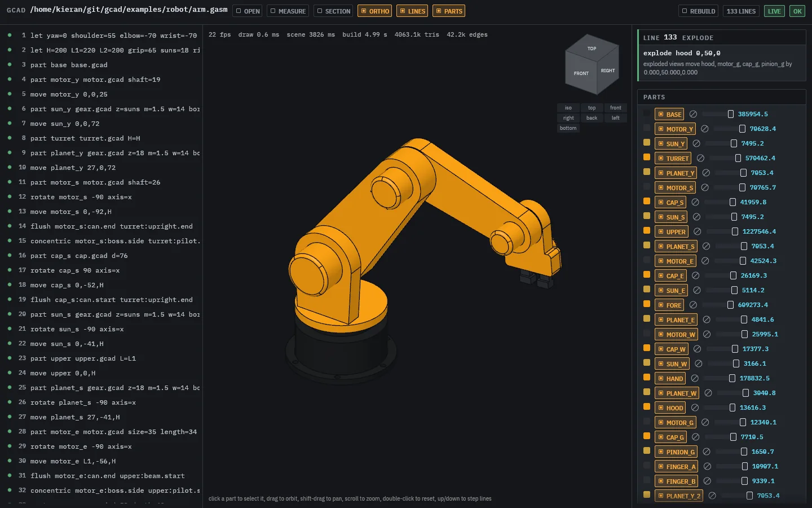The width and height of the screenshot is (812, 508).
Task: Toggle the MOTOR_S part chip
Action: 675,187
